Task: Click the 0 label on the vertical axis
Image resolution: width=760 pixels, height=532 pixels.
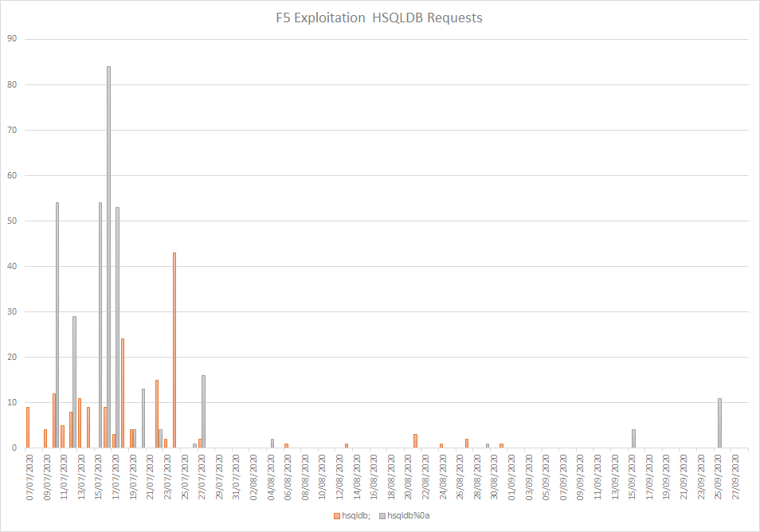Action: click(14, 448)
